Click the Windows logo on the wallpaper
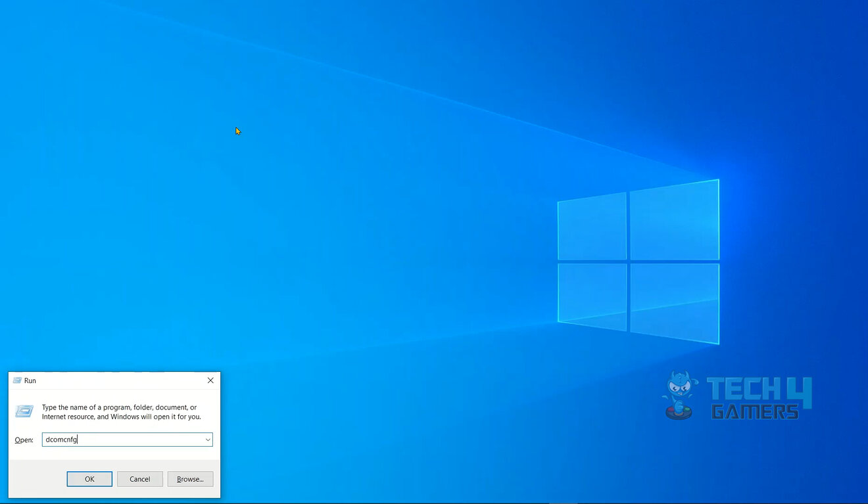The height and width of the screenshot is (504, 868). (x=638, y=262)
